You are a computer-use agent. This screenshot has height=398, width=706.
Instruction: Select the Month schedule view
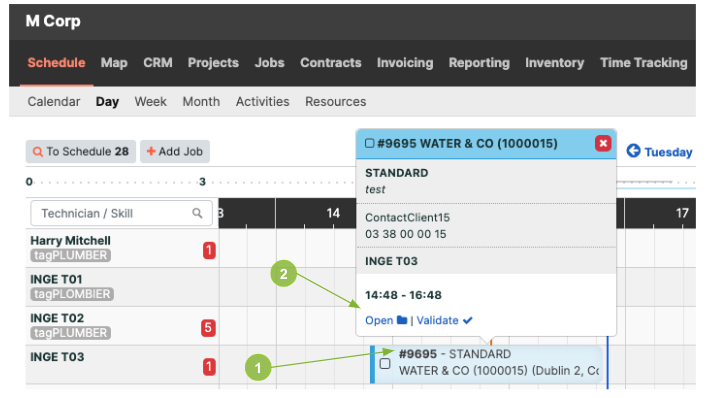tap(201, 102)
